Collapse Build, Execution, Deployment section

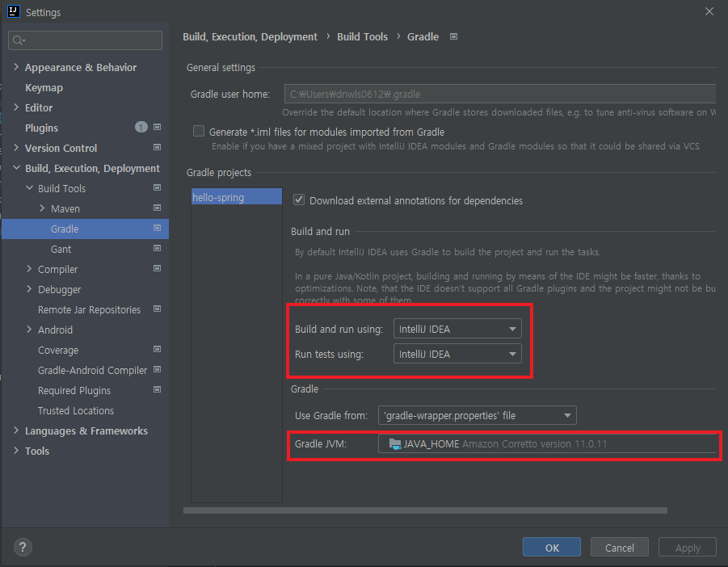tap(16, 168)
